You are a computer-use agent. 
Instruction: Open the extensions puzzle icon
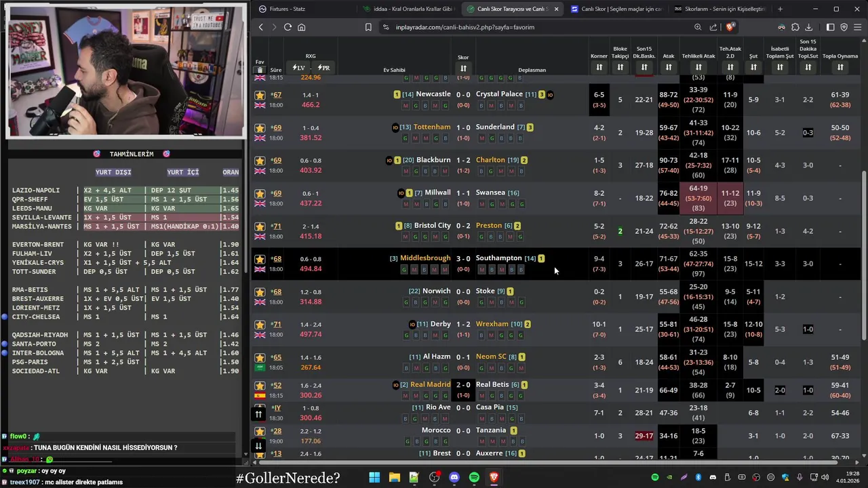(x=795, y=27)
